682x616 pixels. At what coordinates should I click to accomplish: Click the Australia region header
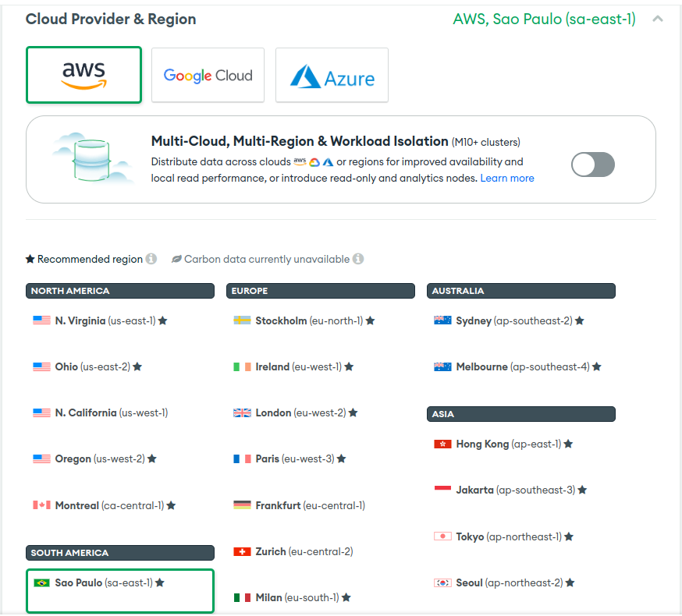click(x=521, y=291)
